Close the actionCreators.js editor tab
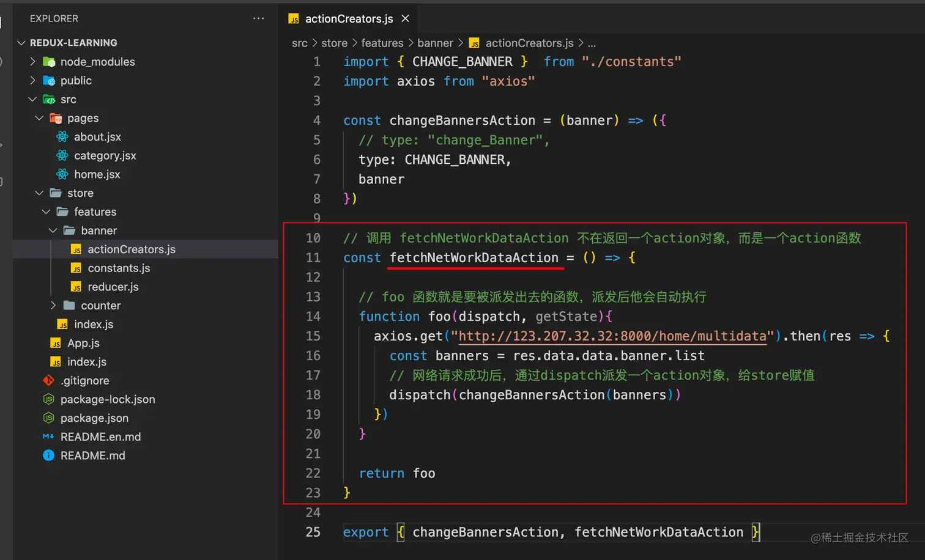The image size is (925, 560). point(405,18)
